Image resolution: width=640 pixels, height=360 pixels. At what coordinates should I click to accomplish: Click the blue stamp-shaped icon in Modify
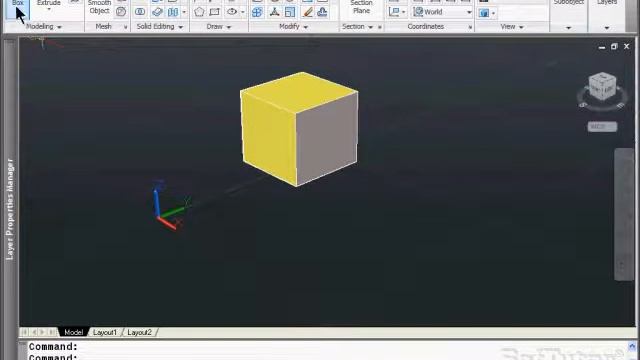pos(322,12)
